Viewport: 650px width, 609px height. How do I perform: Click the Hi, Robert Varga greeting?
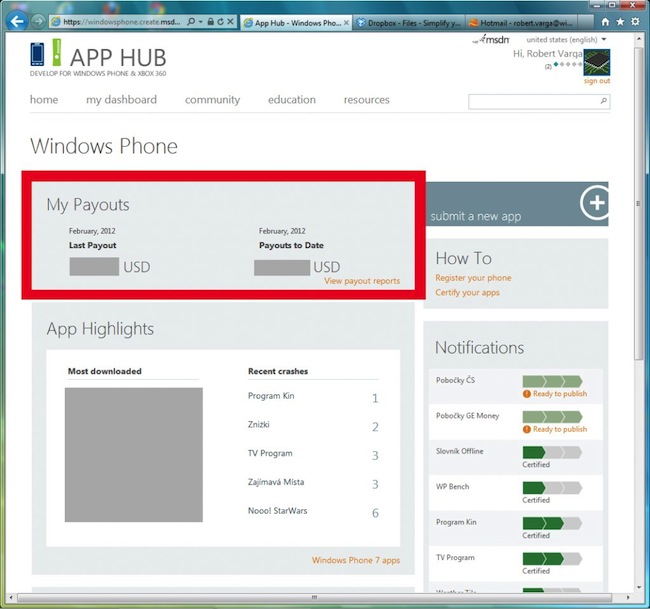tap(548, 53)
